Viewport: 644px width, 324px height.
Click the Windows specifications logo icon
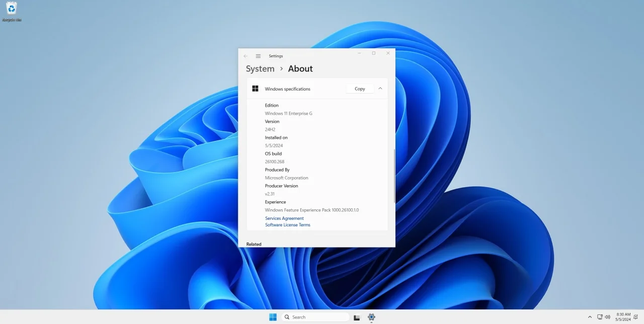(255, 88)
